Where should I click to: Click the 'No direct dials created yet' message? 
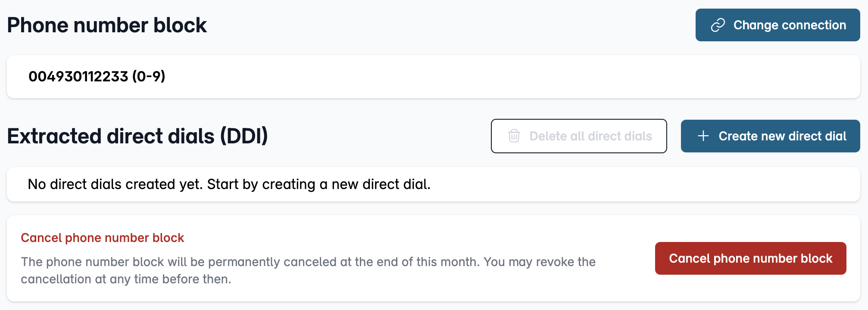click(x=229, y=184)
